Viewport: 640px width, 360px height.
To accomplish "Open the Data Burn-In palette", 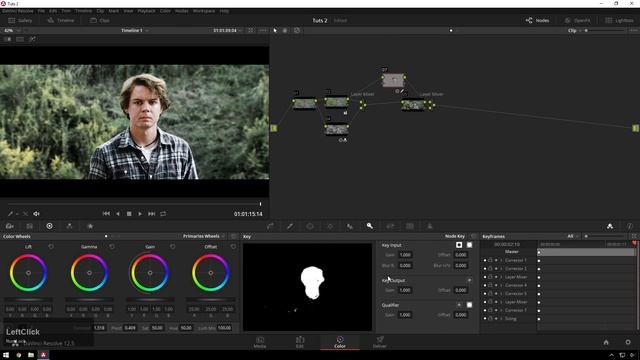I will point(430,226).
